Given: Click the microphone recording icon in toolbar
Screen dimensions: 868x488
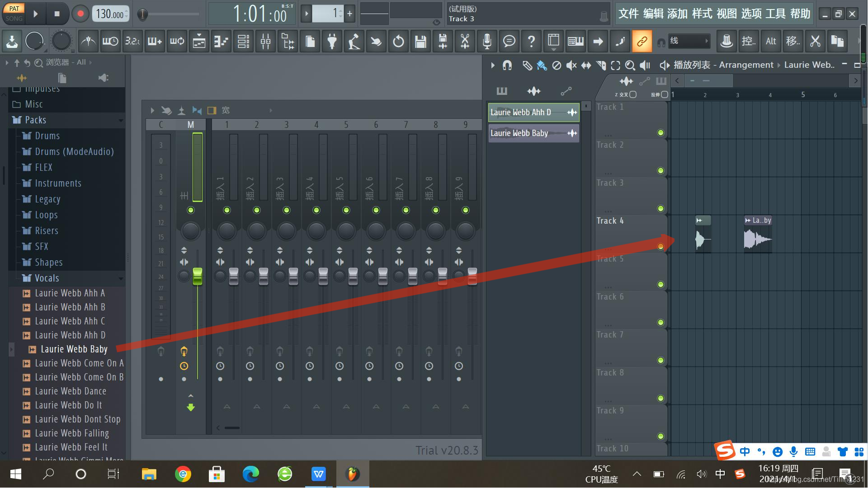Looking at the screenshot, I should [x=487, y=42].
